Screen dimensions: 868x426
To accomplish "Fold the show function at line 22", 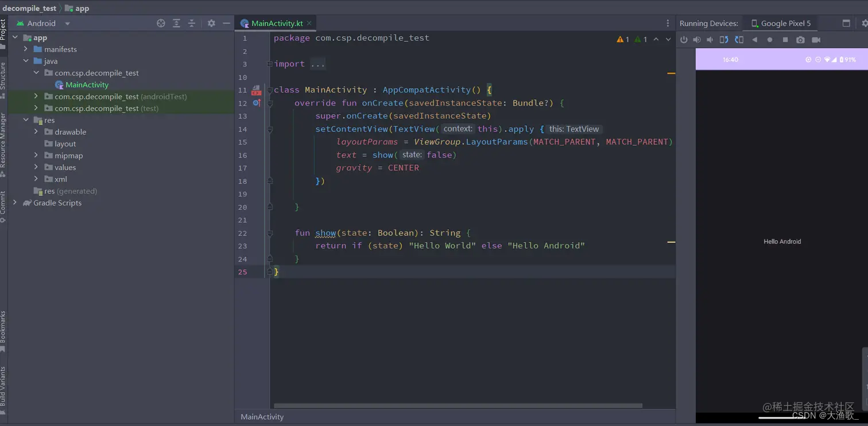I will pos(270,233).
